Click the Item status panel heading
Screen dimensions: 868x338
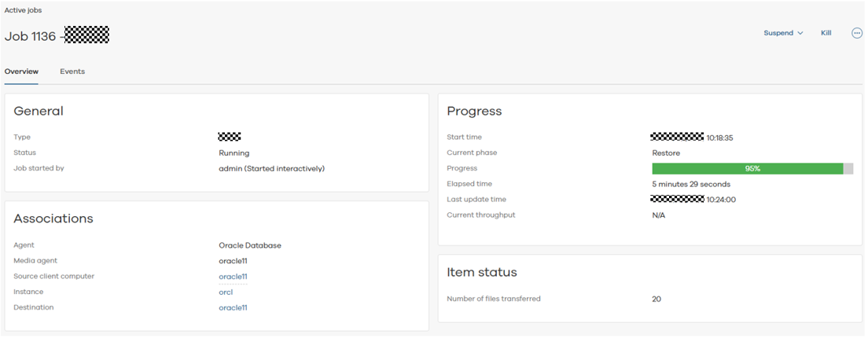pos(482,272)
